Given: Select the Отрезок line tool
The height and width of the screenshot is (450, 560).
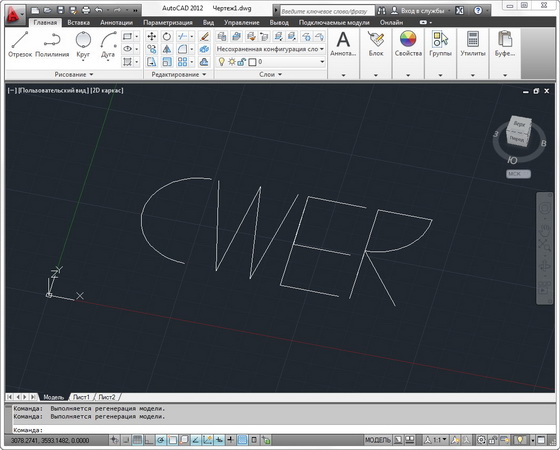Looking at the screenshot, I should click(20, 44).
